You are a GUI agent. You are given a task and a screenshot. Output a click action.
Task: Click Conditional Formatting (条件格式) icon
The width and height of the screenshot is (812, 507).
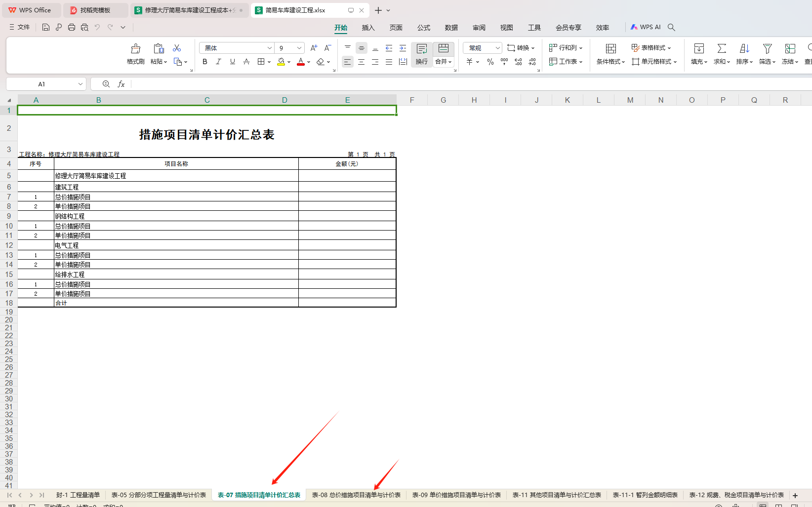pos(610,48)
